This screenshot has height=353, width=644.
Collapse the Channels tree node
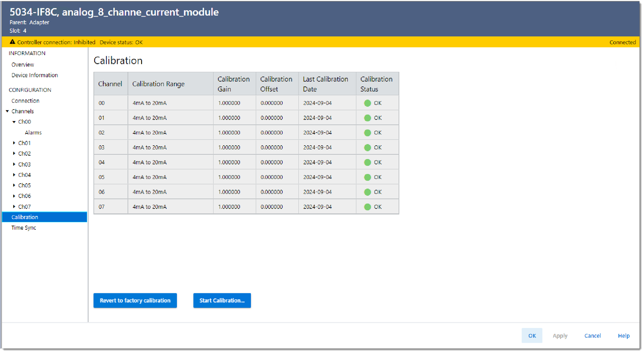tap(7, 111)
